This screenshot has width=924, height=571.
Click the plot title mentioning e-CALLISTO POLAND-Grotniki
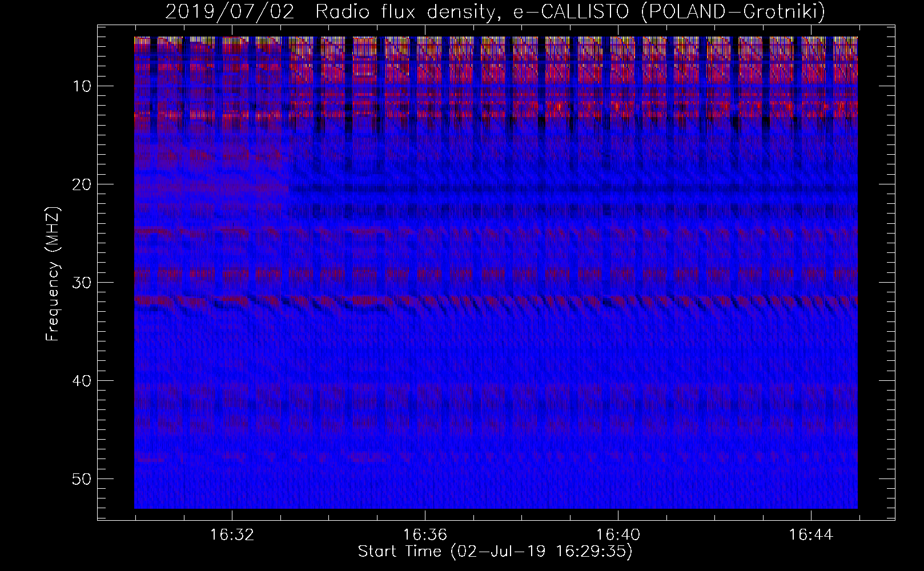[x=495, y=12]
